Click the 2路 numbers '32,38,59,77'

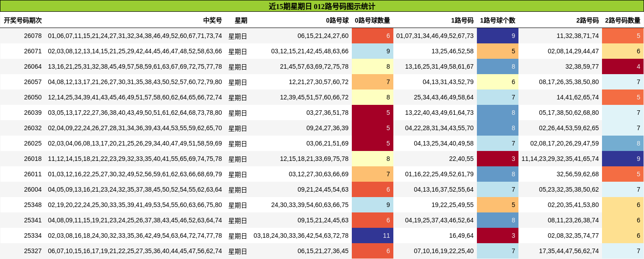click(582, 66)
